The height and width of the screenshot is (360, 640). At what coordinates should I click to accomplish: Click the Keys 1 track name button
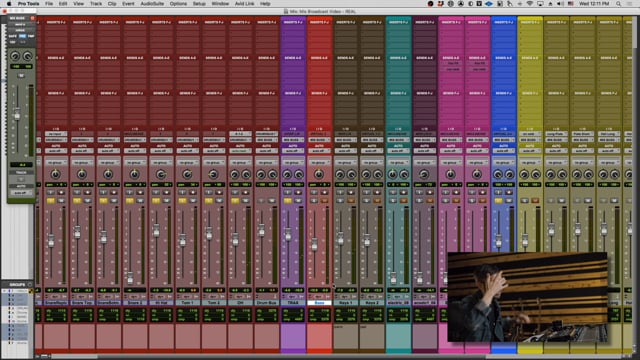point(345,302)
